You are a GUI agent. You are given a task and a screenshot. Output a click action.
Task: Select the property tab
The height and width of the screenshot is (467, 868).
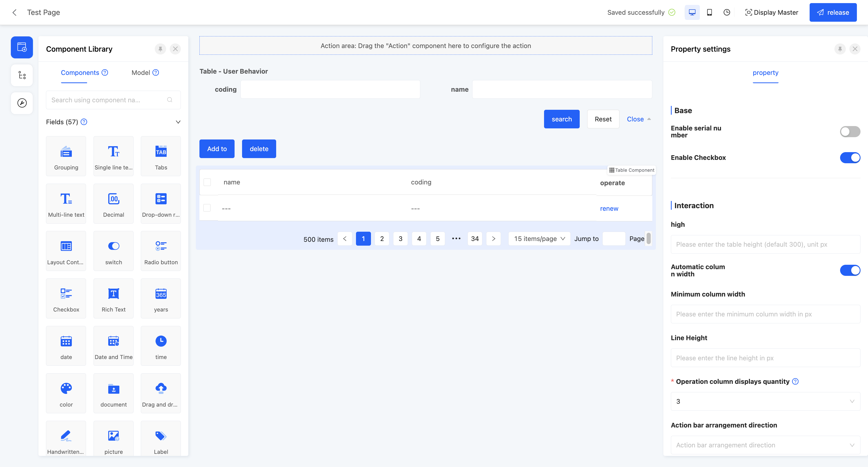[x=765, y=73]
